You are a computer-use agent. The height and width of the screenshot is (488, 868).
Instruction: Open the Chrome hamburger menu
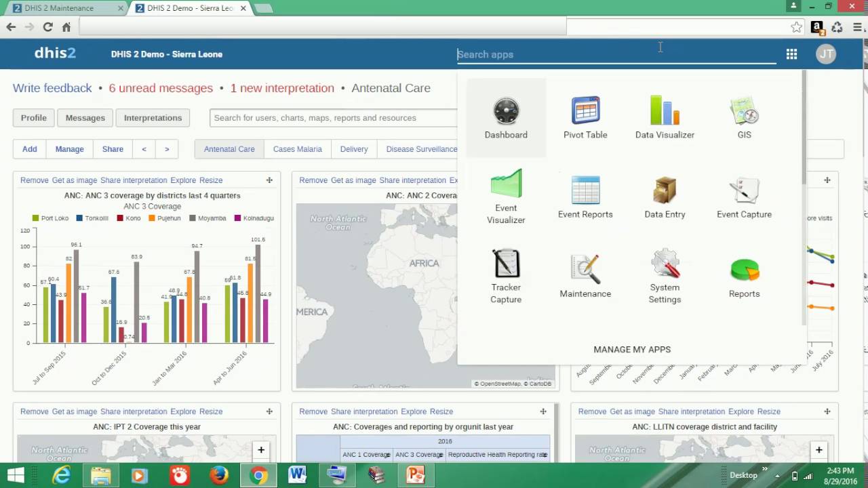(856, 27)
